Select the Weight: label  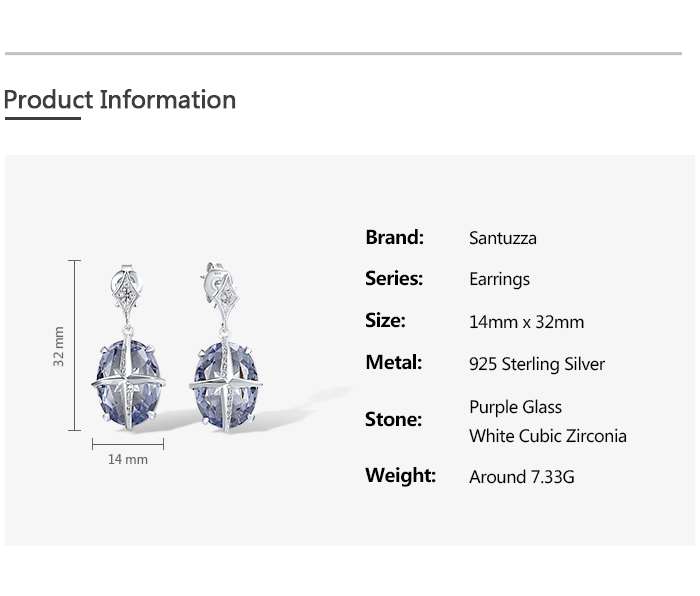400,476
